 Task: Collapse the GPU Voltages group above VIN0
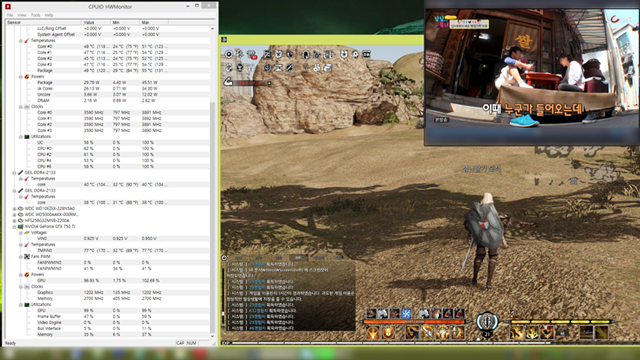pyautogui.click(x=21, y=233)
